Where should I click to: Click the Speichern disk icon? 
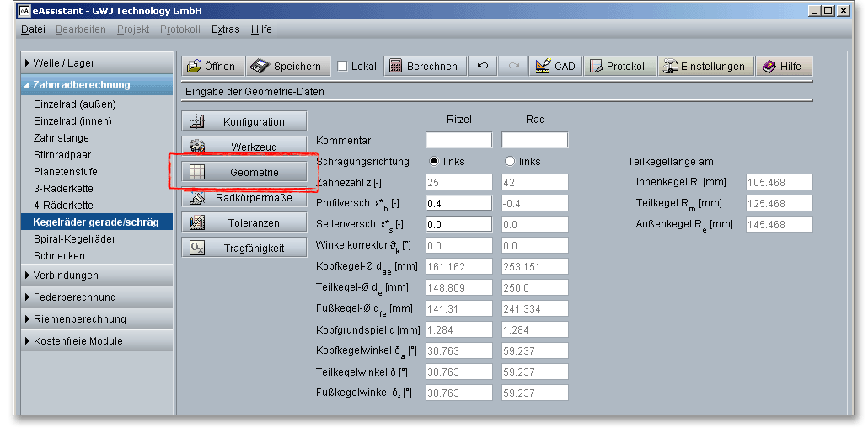[260, 67]
